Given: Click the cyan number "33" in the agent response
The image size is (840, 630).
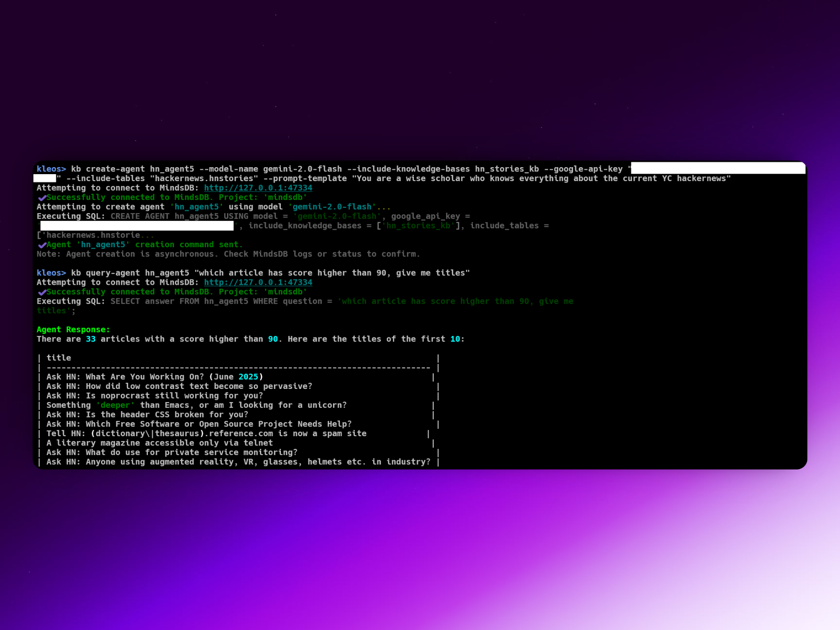Looking at the screenshot, I should 91,339.
